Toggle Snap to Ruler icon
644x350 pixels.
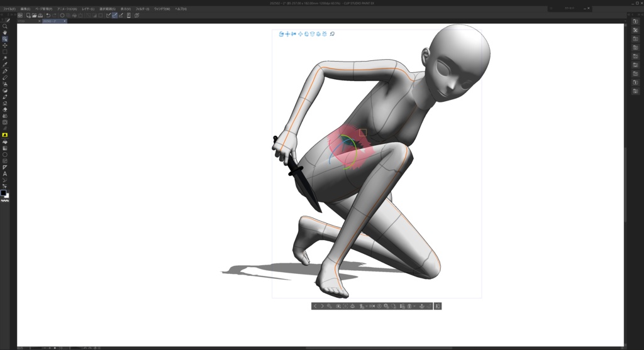108,15
